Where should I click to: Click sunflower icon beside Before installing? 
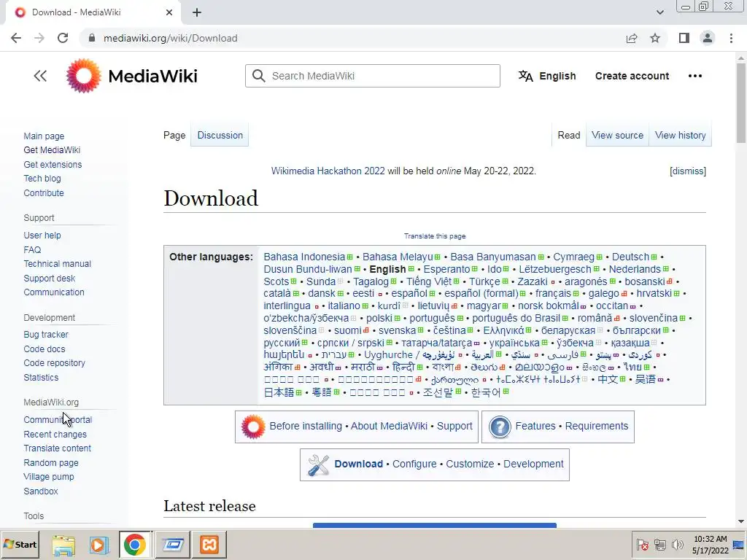pyautogui.click(x=253, y=427)
